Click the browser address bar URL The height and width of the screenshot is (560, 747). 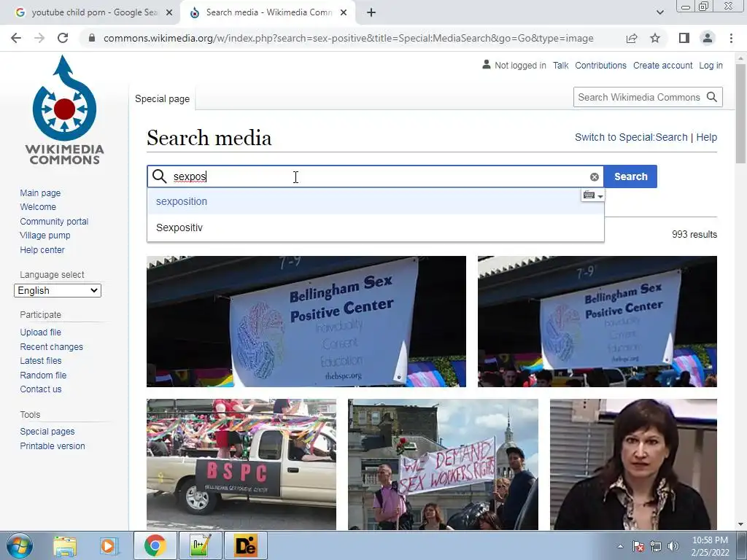click(348, 38)
